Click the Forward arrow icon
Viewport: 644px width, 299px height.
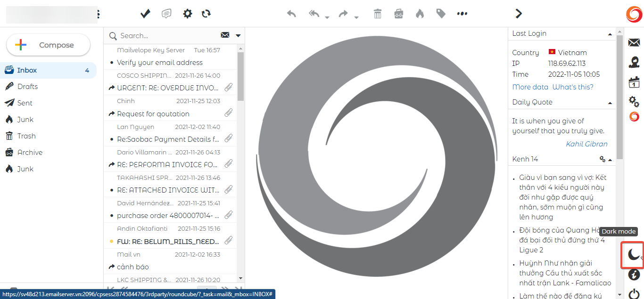[343, 14]
